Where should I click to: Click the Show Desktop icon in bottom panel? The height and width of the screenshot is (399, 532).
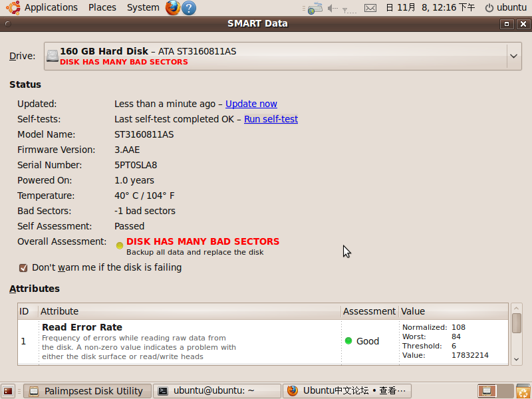[8, 391]
